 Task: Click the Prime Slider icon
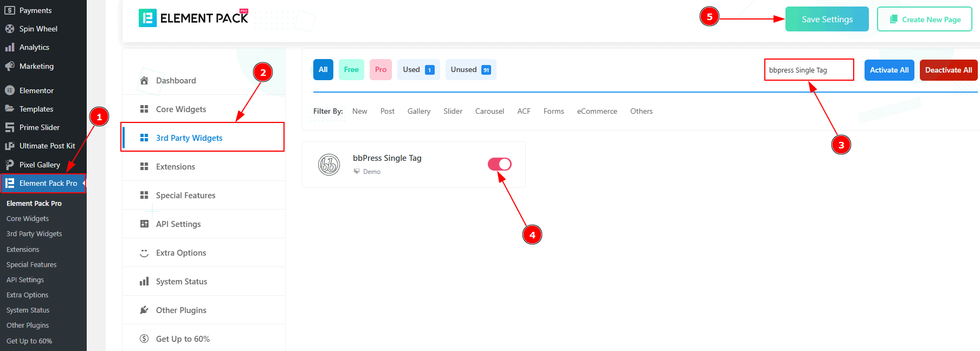pos(10,127)
